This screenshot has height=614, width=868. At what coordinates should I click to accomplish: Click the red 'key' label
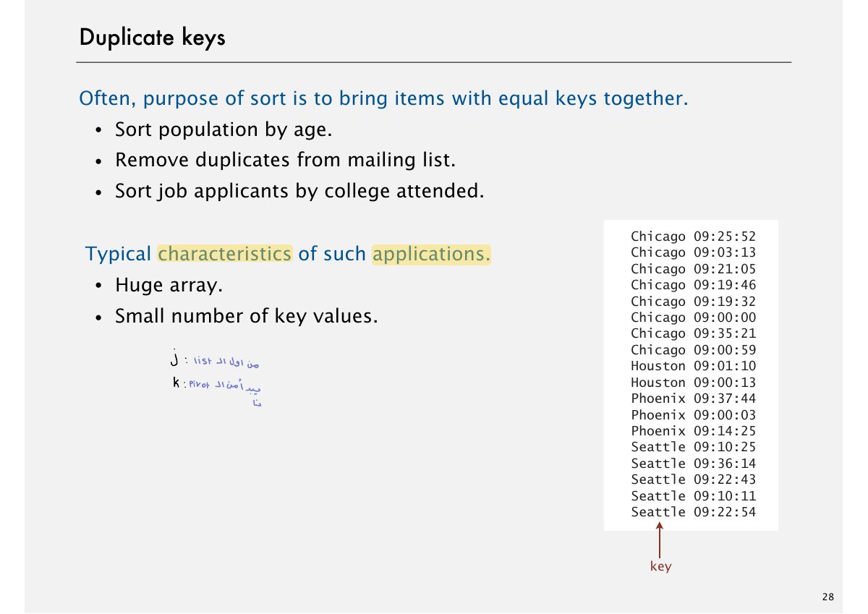click(x=660, y=567)
